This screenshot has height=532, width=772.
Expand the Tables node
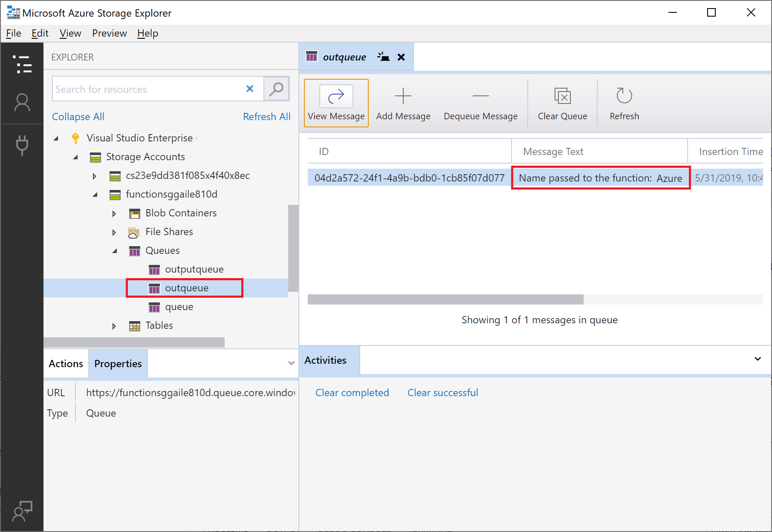(x=114, y=326)
